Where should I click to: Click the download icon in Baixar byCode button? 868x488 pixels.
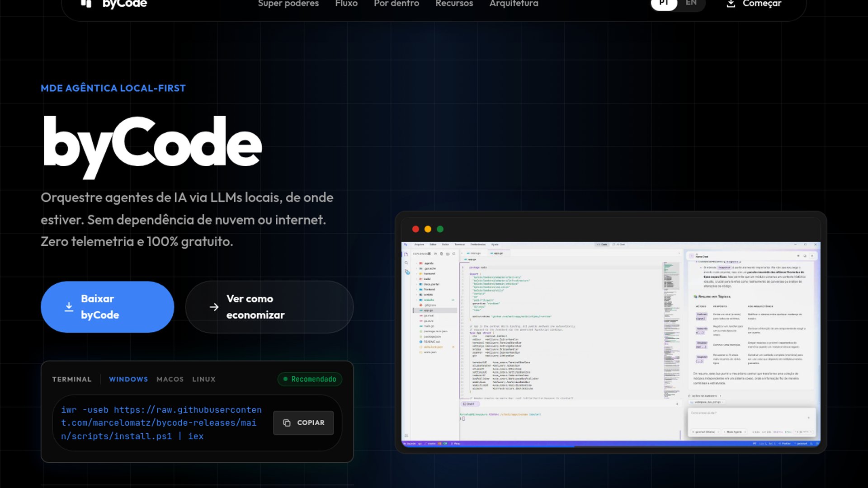point(69,307)
